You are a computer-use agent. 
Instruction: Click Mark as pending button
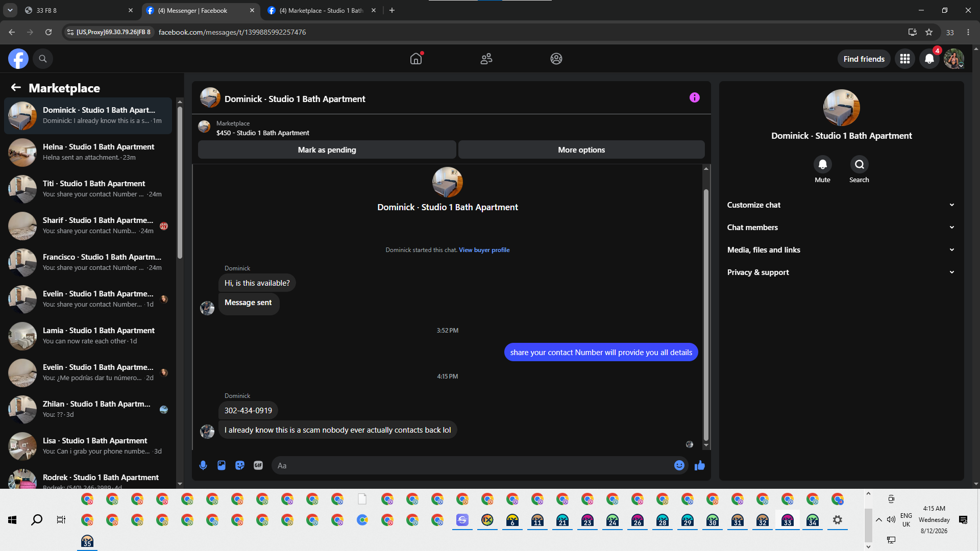pyautogui.click(x=327, y=150)
